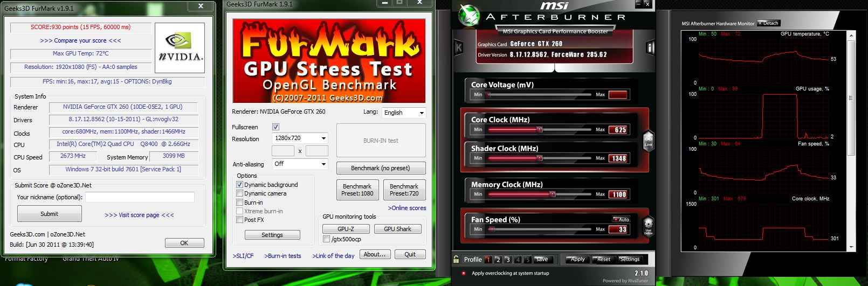Open the Online scores link
Screen dimensions: 868x286
click(407, 208)
